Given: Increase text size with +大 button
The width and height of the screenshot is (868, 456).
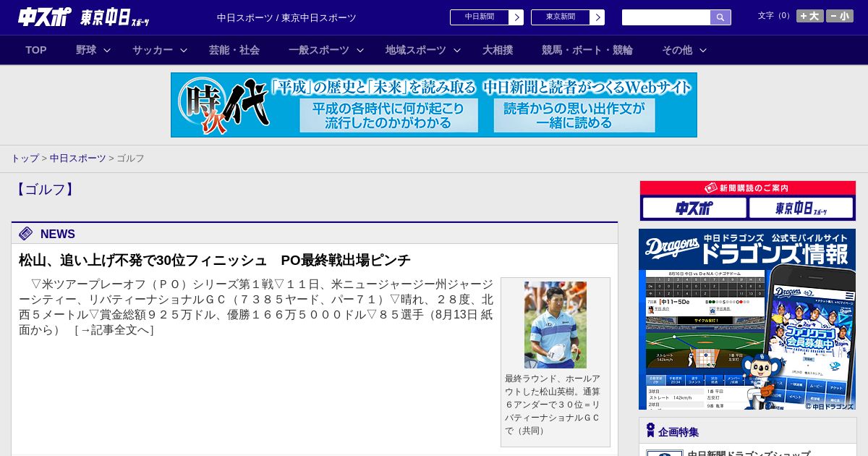Looking at the screenshot, I should pos(809,16).
